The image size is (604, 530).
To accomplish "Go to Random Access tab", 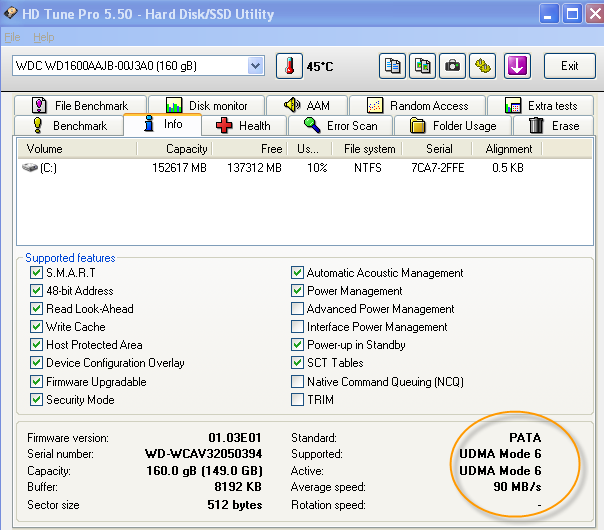I will [x=418, y=106].
